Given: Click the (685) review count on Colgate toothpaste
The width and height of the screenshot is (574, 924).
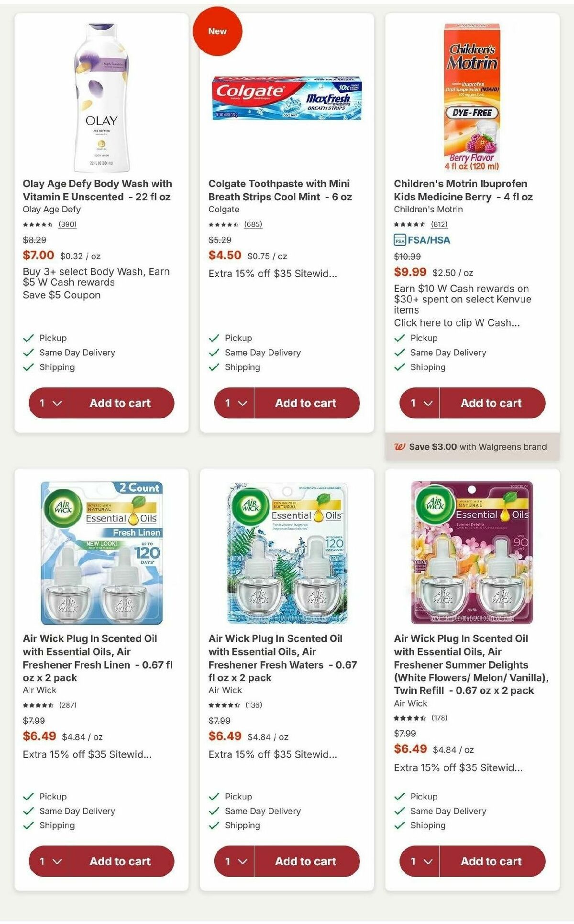Looking at the screenshot, I should click(x=253, y=223).
